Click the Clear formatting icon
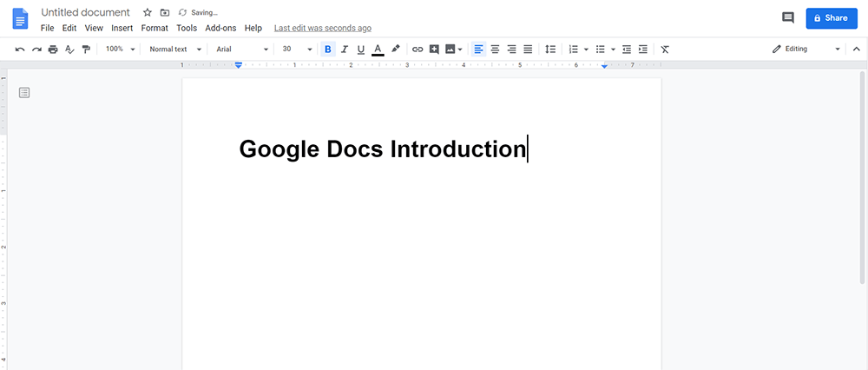 665,50
